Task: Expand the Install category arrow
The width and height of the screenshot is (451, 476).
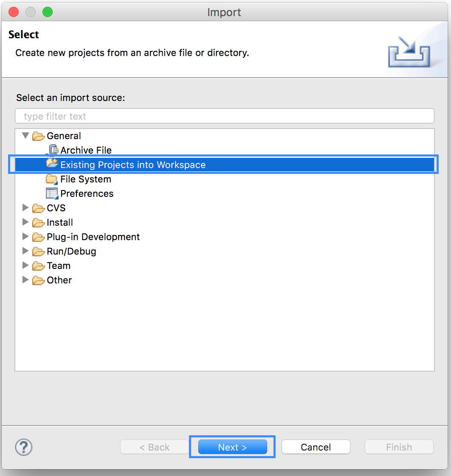Action: pos(25,222)
